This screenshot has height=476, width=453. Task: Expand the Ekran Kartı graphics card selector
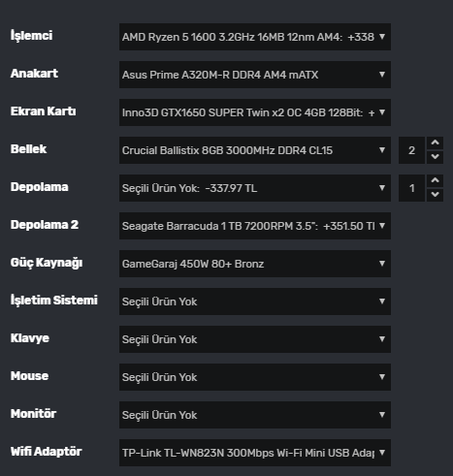[x=255, y=112]
